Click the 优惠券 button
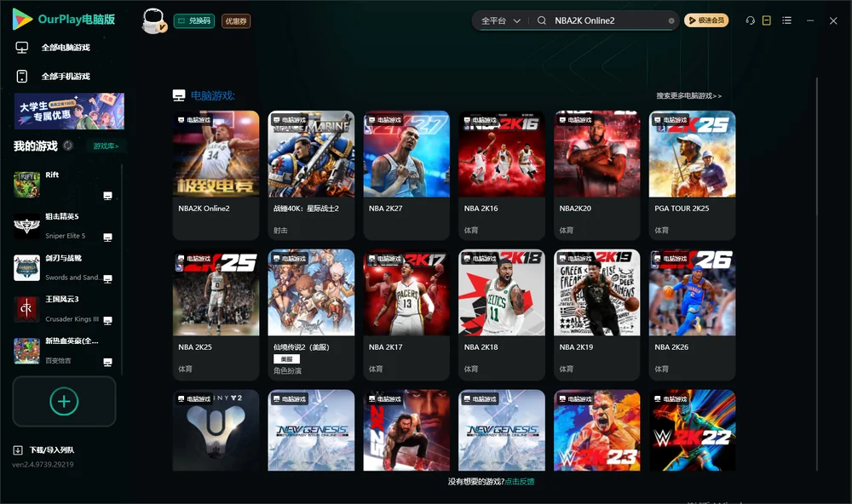 tap(236, 21)
